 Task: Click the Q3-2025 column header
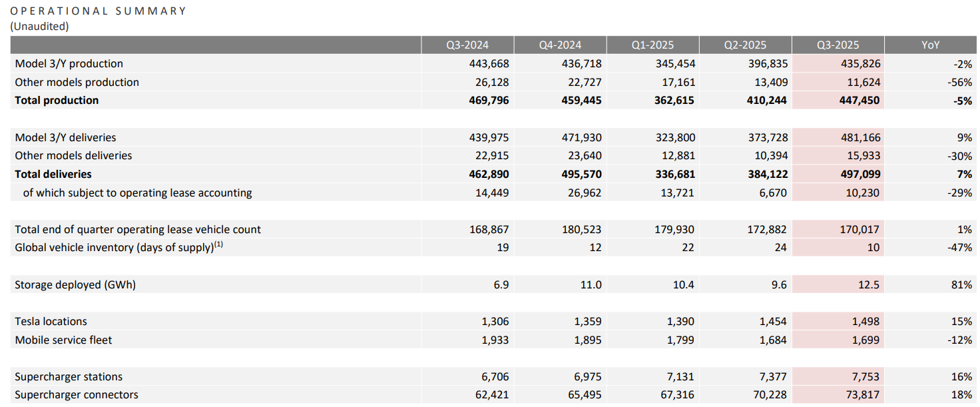838,45
